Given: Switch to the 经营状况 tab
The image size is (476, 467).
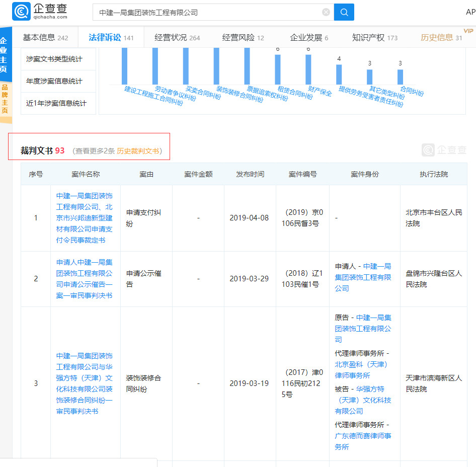Looking at the screenshot, I should [x=177, y=38].
